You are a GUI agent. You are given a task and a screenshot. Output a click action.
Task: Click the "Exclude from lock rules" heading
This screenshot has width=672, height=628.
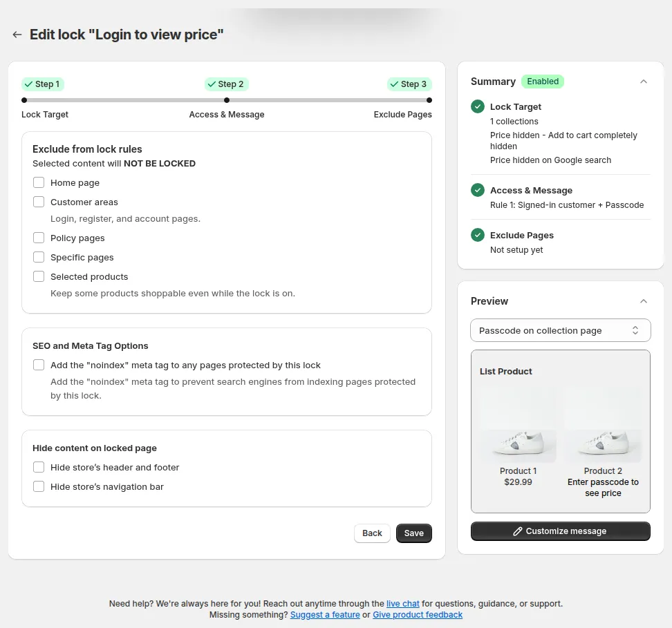(87, 149)
